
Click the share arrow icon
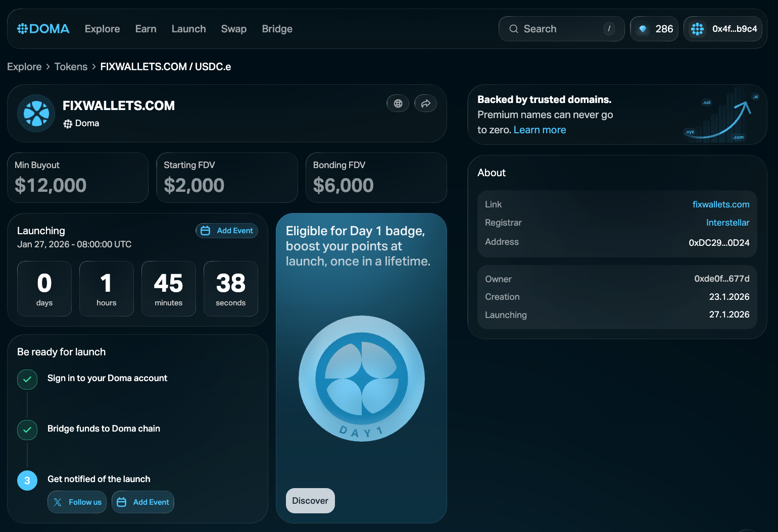point(425,103)
